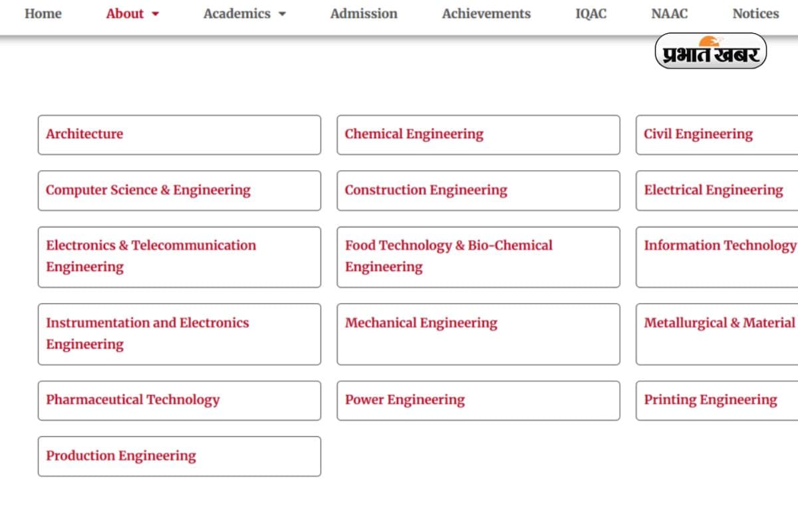View the Notices page
This screenshot has width=798, height=532.
coord(755,13)
